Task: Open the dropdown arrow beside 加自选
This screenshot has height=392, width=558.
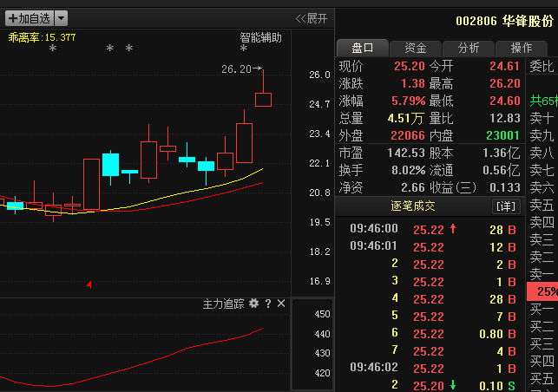Action: pyautogui.click(x=62, y=18)
